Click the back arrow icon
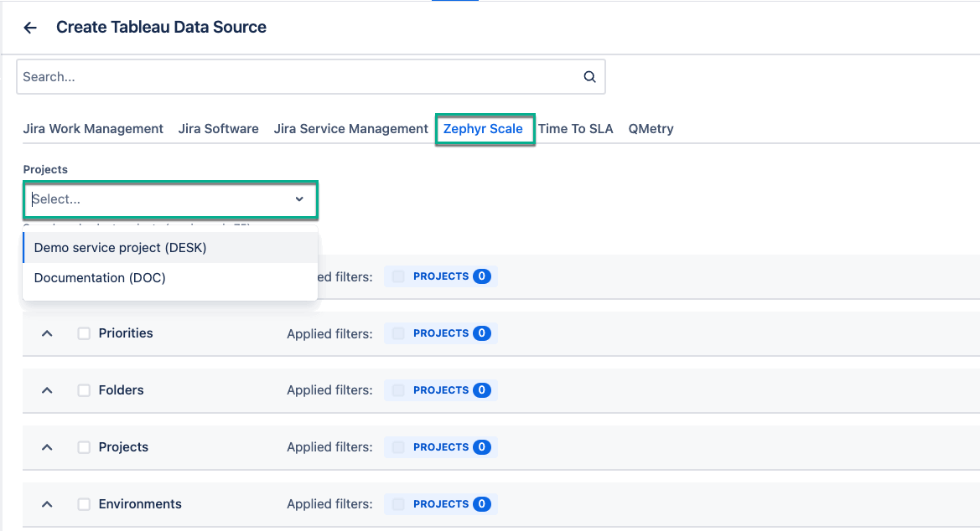Viewport: 980px width, 531px height. point(30,28)
